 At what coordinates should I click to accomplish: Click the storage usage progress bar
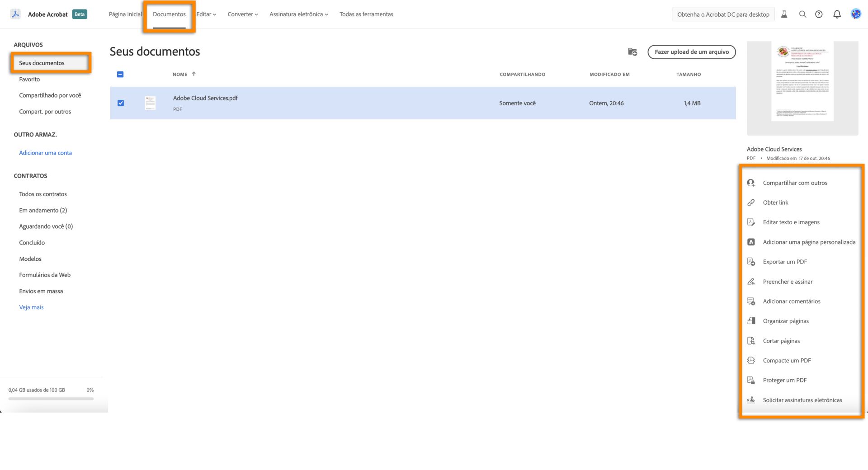pyautogui.click(x=51, y=399)
